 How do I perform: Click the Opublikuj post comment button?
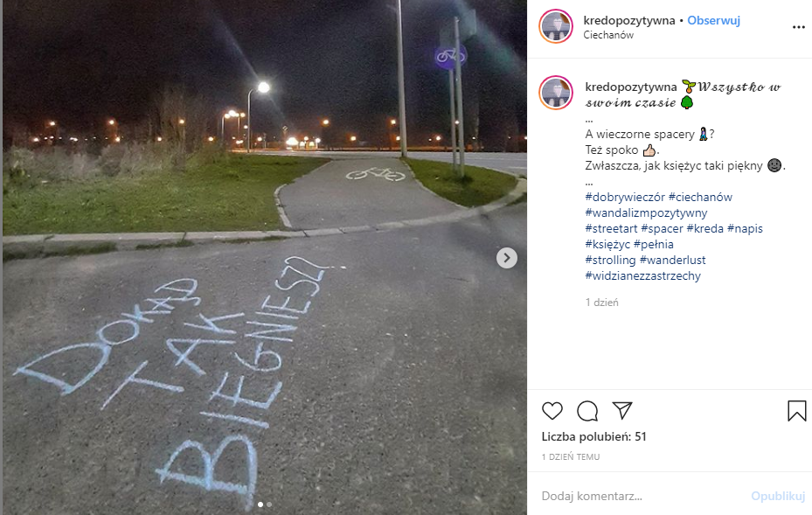click(x=778, y=496)
